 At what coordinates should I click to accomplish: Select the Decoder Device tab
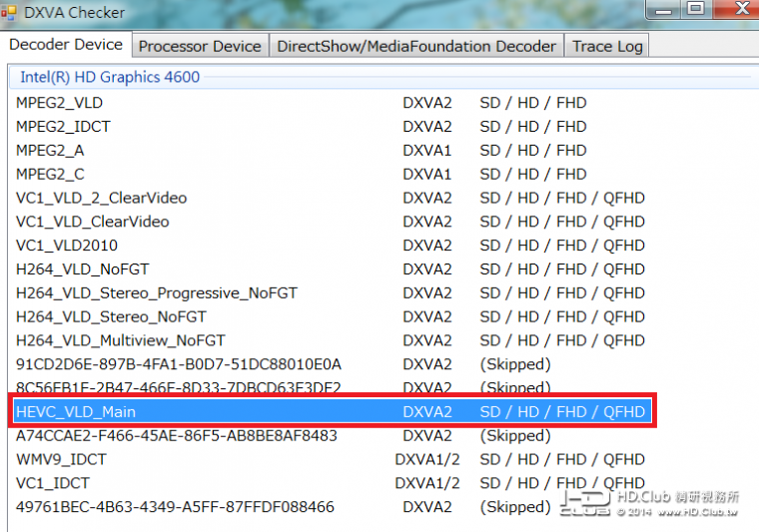66,45
